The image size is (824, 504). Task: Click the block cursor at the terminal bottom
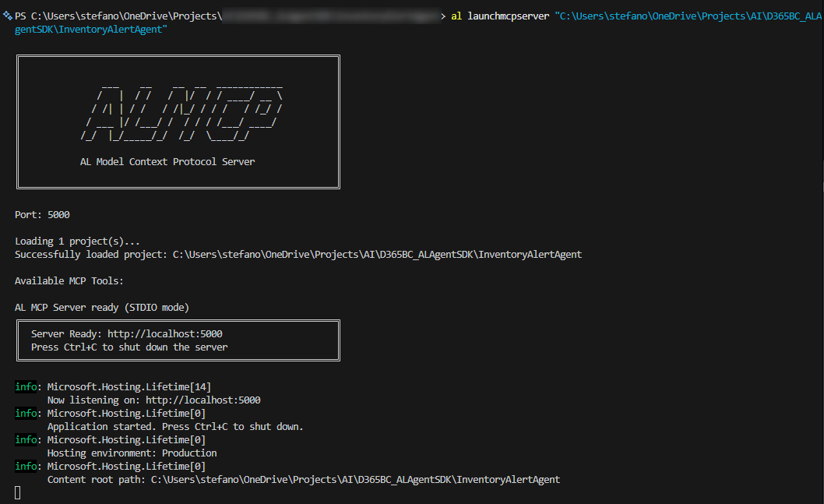(18, 492)
